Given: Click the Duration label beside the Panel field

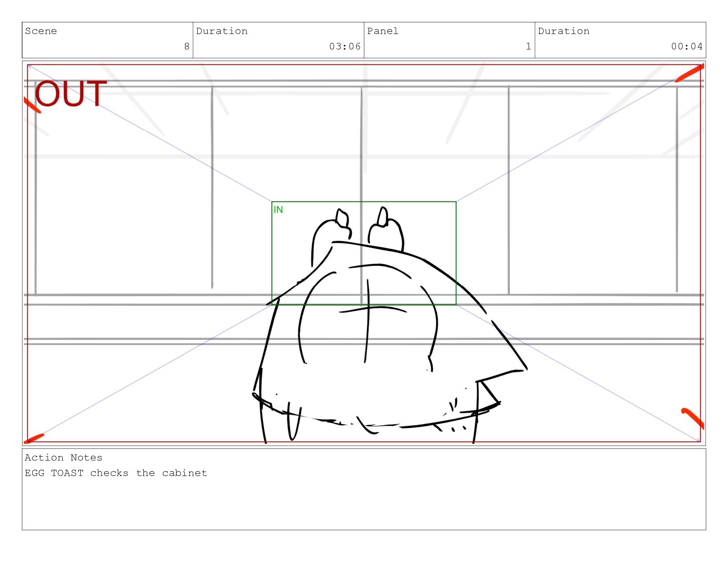Looking at the screenshot, I should 564,31.
